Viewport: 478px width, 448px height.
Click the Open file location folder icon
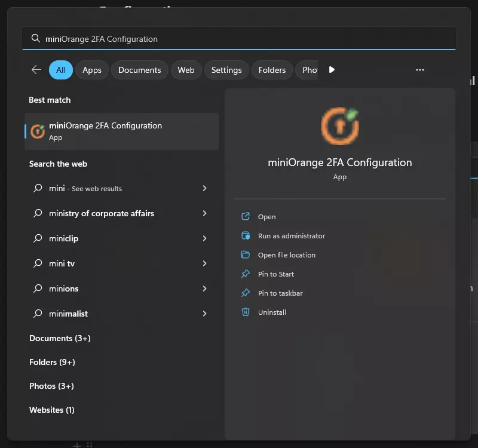[245, 255]
